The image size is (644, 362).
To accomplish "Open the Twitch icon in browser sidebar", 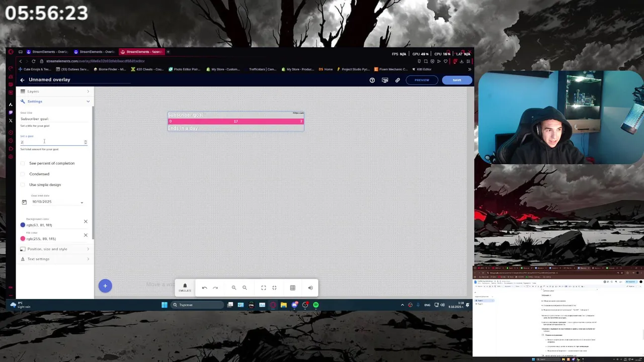I will (x=11, y=112).
